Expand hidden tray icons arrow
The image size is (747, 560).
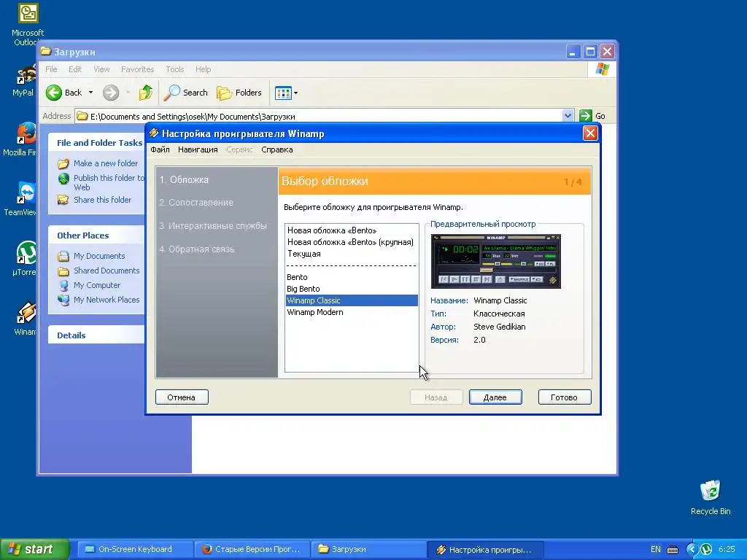tap(692, 550)
